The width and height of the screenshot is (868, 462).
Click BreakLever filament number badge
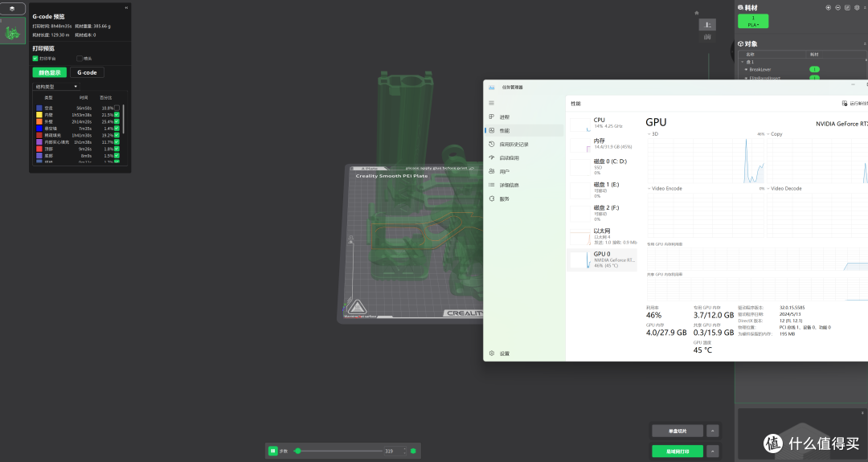click(x=814, y=69)
